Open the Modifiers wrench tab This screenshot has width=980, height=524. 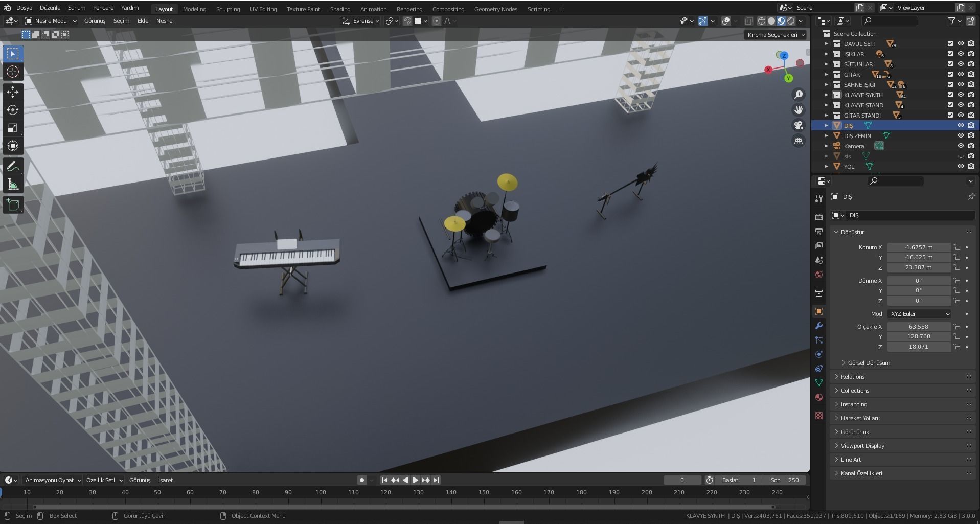coord(819,326)
